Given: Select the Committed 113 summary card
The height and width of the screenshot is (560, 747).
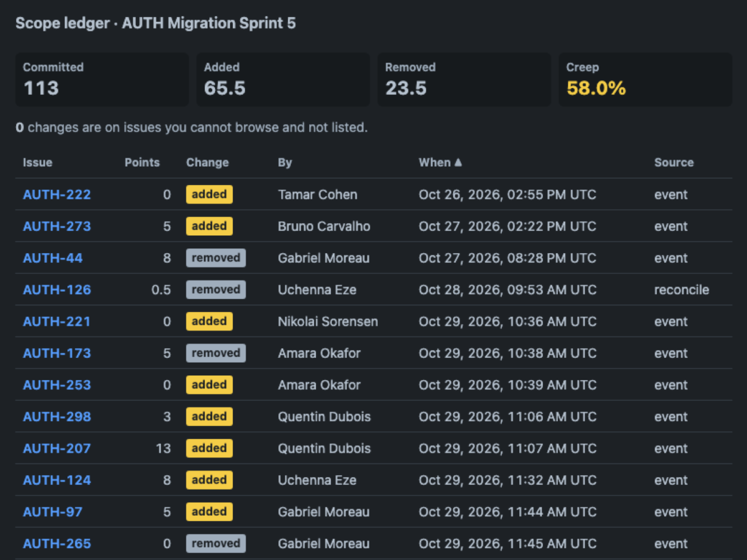Looking at the screenshot, I should click(x=102, y=80).
